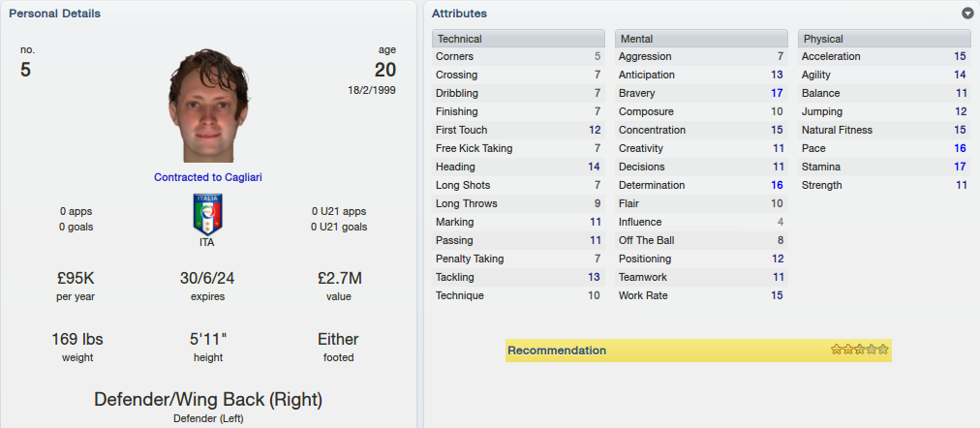Select the Technical attributes header
Screen dimensions: 980x428
[x=518, y=39]
